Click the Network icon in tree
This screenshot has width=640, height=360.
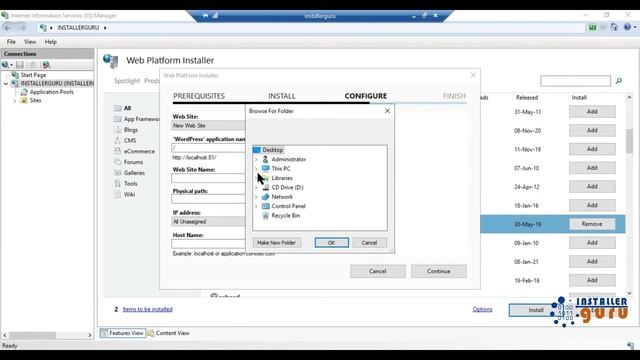(265, 197)
